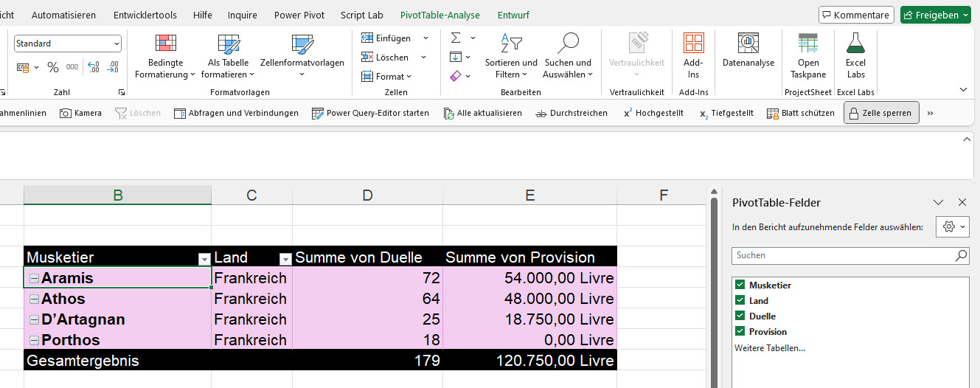Click Alle aktualisieren in quick toolbar
This screenshot has height=388, width=980.
tap(483, 113)
